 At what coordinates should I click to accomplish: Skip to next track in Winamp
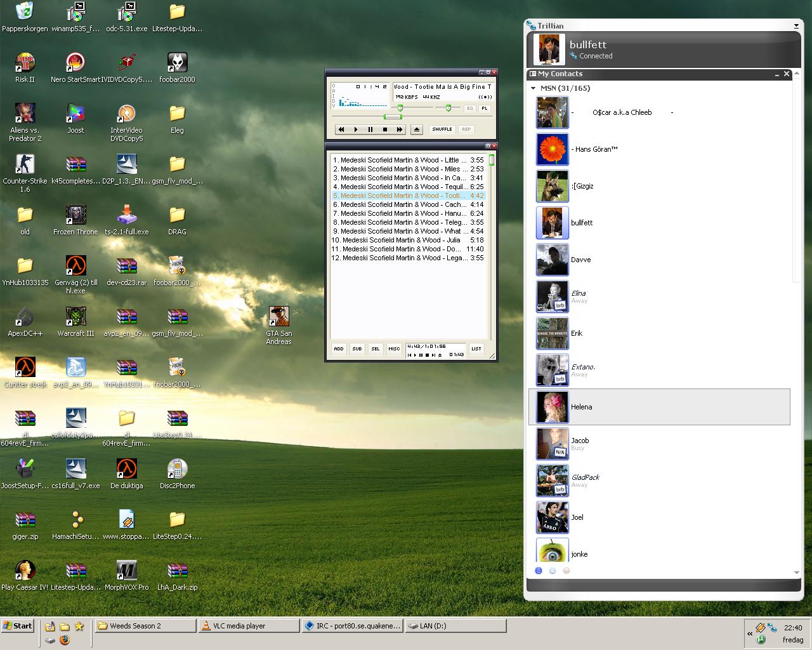coord(399,129)
